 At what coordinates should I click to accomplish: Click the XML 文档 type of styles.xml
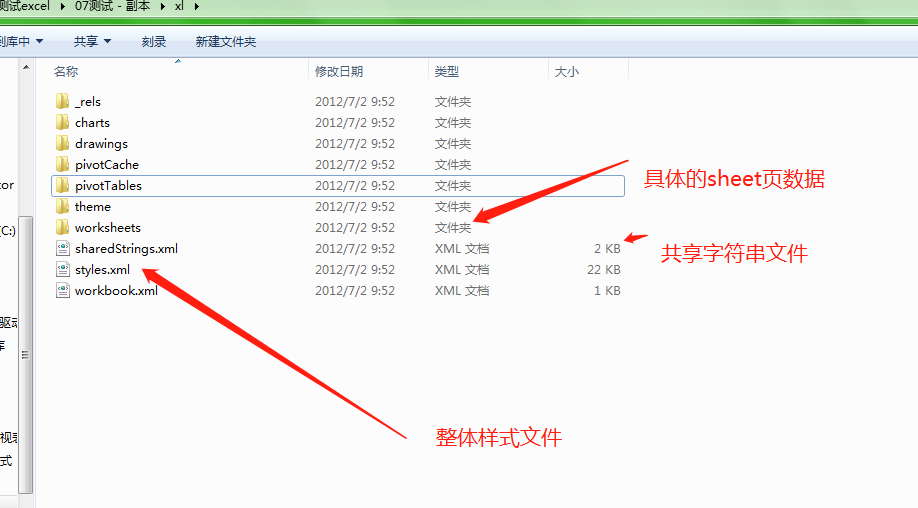point(462,270)
